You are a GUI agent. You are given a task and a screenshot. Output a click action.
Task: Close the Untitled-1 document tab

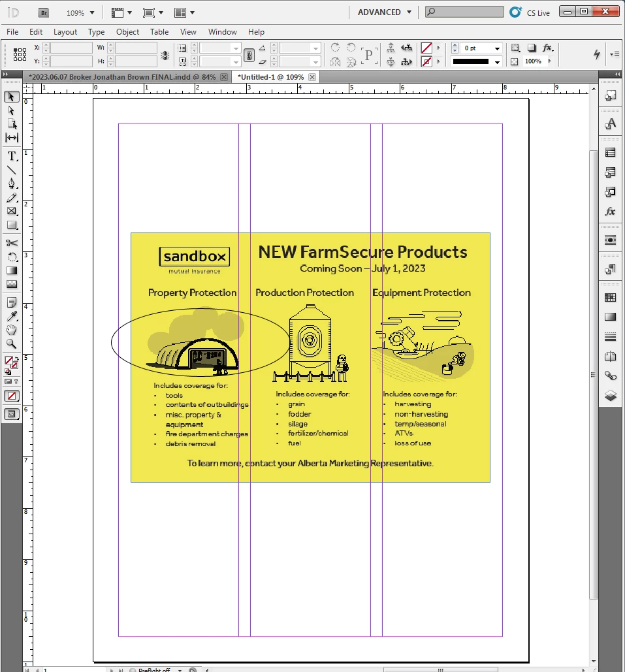coord(312,77)
